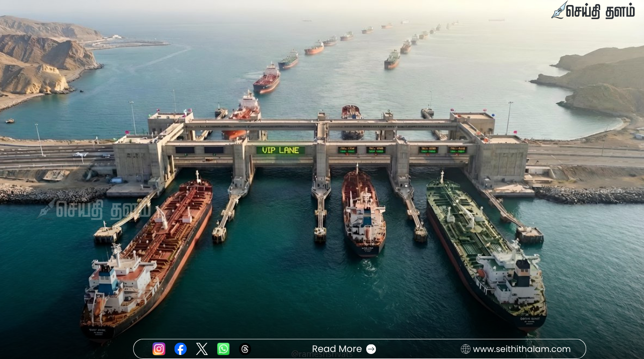Click the @rameshsrivats watermark text
Screen dimensions: 644x359
pyautogui.click(x=322, y=354)
